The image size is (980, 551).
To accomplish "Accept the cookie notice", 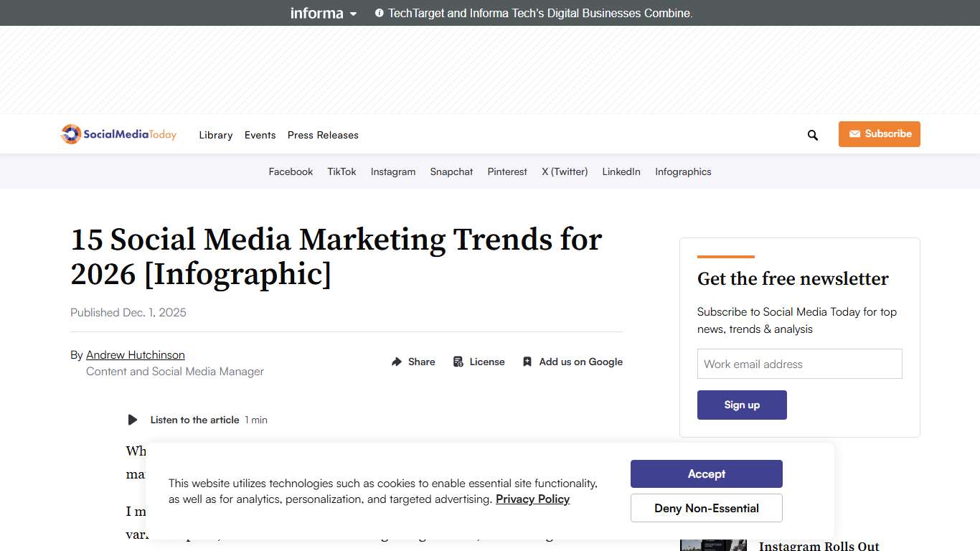I will pyautogui.click(x=706, y=474).
